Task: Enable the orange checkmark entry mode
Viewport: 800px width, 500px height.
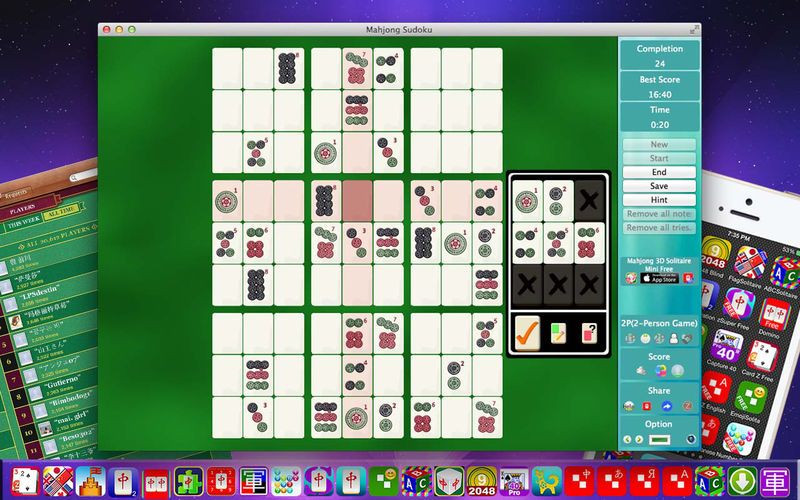Action: (x=527, y=333)
